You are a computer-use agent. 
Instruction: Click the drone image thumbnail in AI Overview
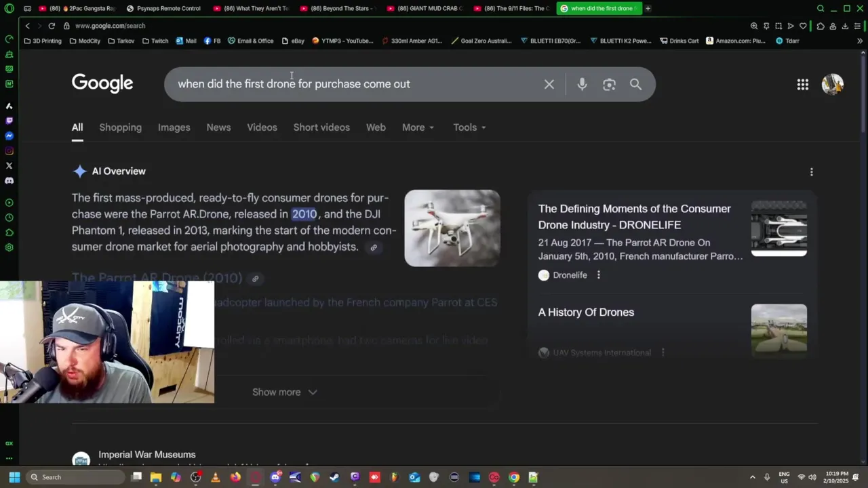click(452, 228)
